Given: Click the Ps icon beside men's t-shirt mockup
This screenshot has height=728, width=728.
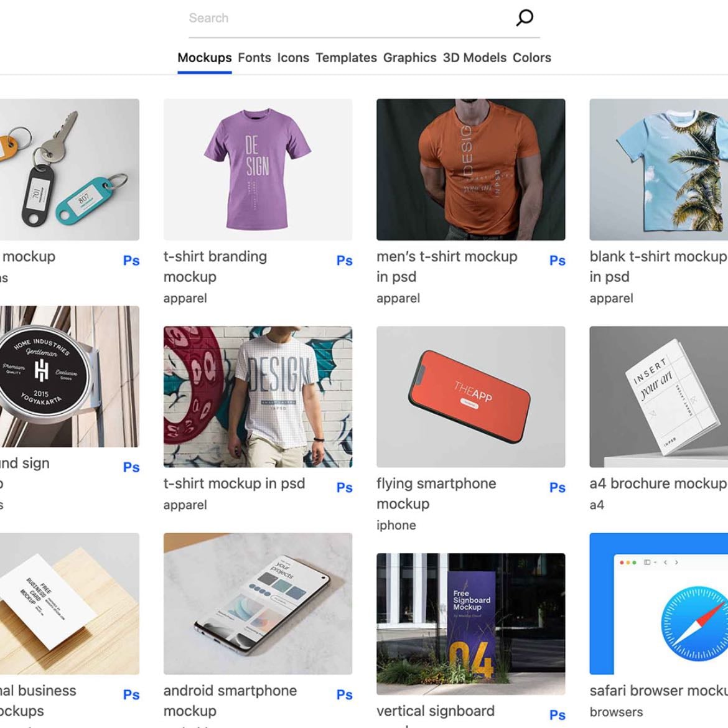Looking at the screenshot, I should coord(558,261).
